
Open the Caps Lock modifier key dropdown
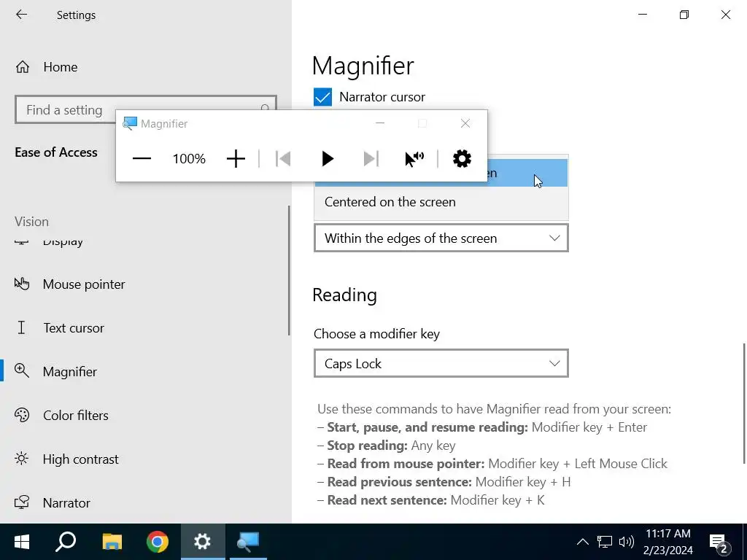tap(441, 363)
